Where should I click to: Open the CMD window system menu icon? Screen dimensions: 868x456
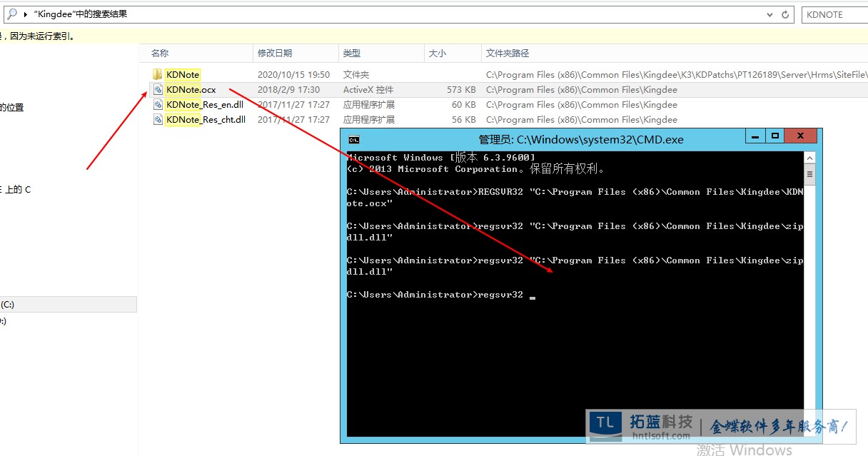[353, 139]
